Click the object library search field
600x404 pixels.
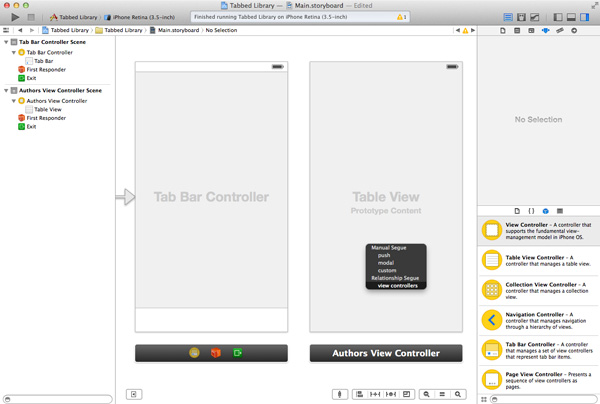click(543, 399)
